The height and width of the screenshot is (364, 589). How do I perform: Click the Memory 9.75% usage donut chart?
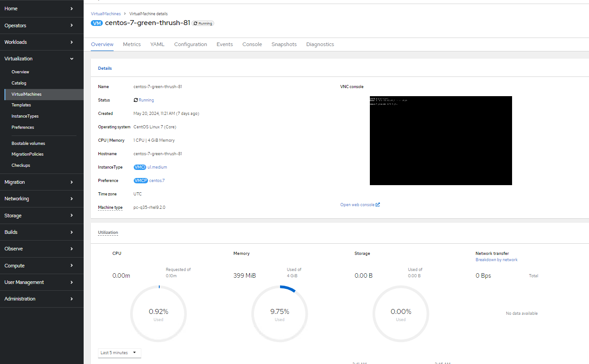280,314
